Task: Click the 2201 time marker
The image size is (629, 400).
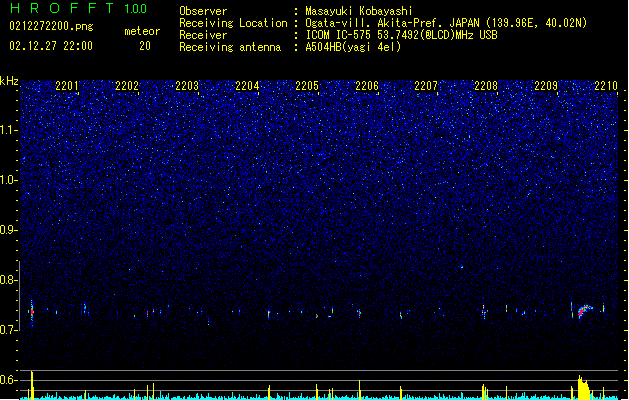Action: pos(67,85)
